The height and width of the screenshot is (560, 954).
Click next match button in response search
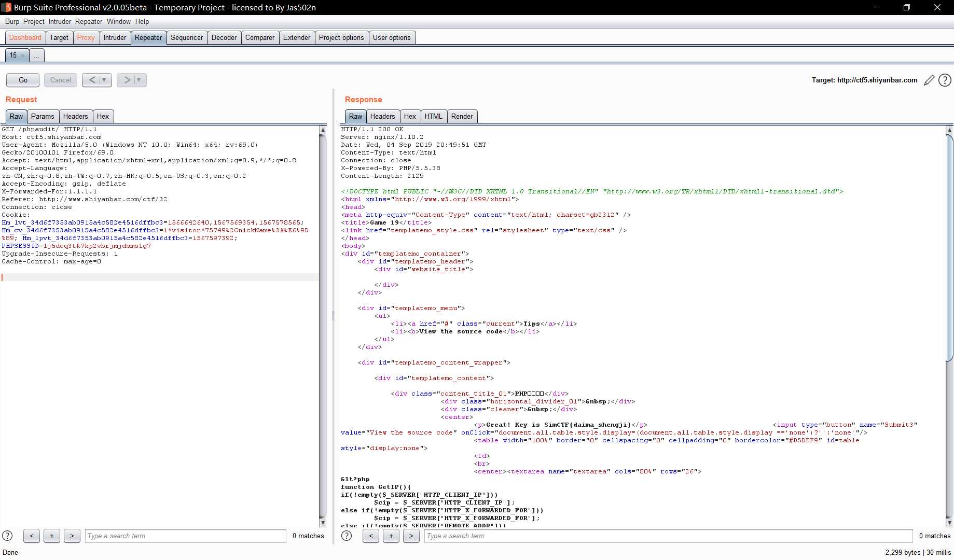[x=411, y=536]
